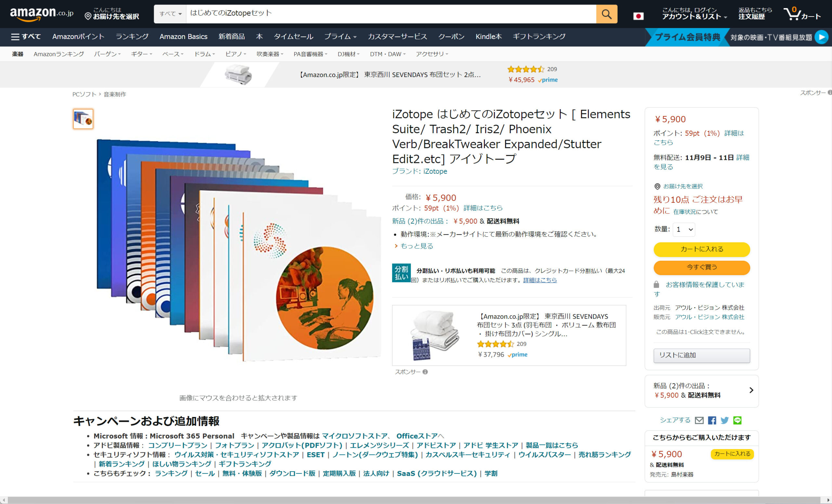Click star rating of futon 3点 set ad

point(495,344)
